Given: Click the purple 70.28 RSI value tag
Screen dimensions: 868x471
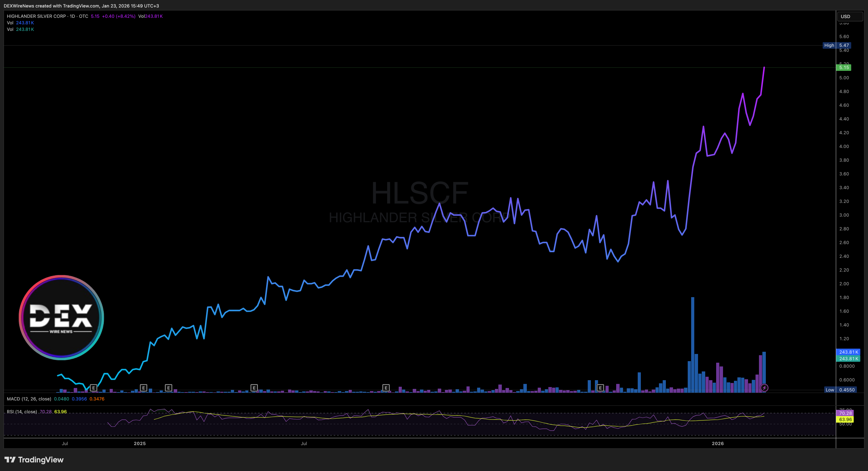Looking at the screenshot, I should (845, 413).
